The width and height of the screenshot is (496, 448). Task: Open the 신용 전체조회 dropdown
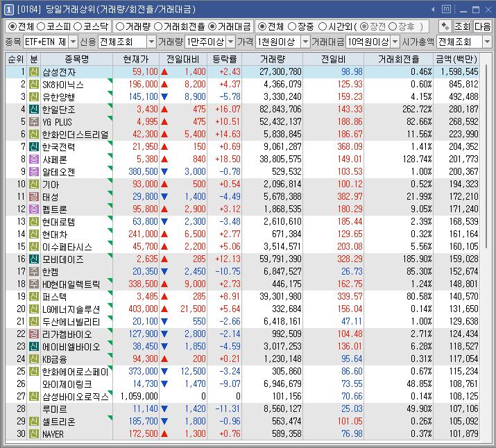click(152, 42)
